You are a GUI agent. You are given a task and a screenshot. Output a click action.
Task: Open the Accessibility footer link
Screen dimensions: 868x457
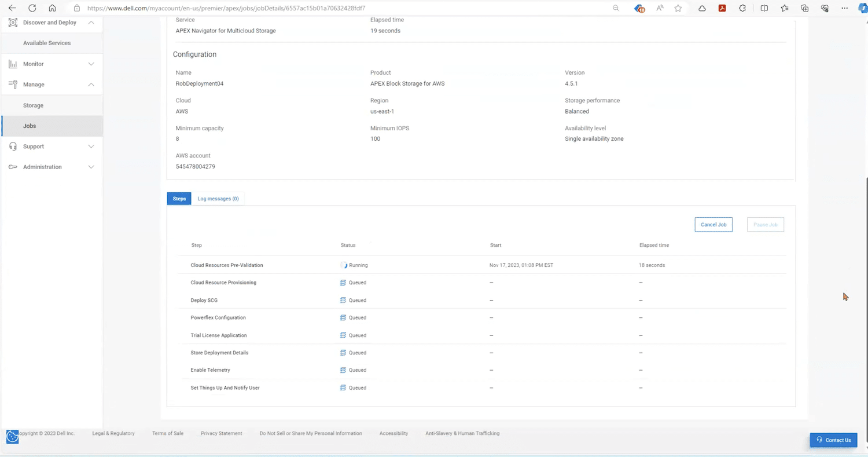click(393, 433)
